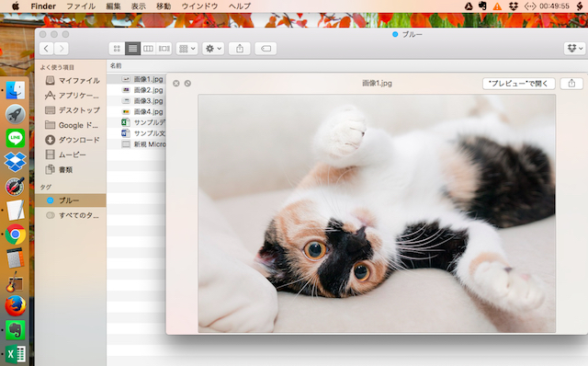Switch Finder to list view
This screenshot has height=366, width=588.
[132, 49]
